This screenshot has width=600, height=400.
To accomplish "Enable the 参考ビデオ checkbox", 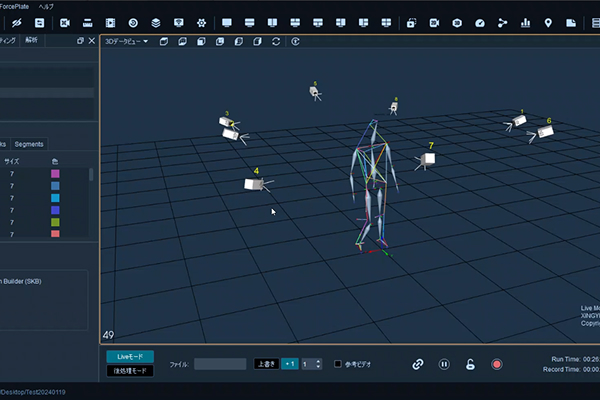I will pos(338,364).
